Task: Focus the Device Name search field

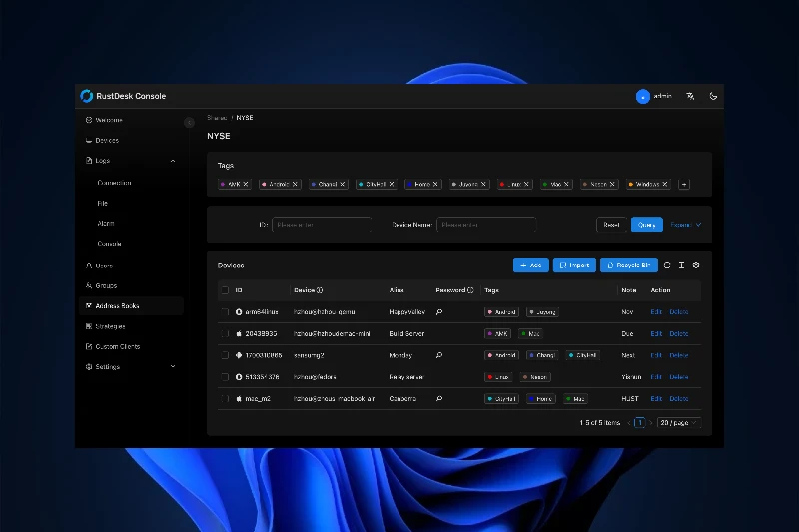Action: click(486, 225)
